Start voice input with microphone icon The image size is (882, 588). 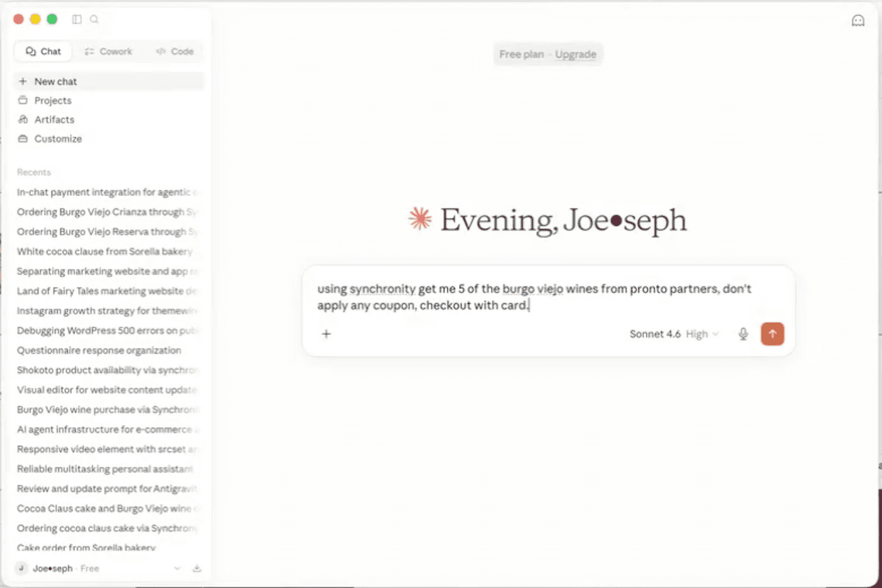tap(743, 334)
